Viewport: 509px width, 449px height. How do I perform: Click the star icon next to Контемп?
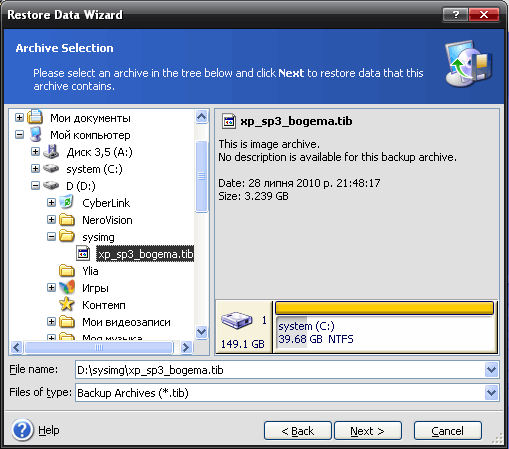[x=67, y=304]
